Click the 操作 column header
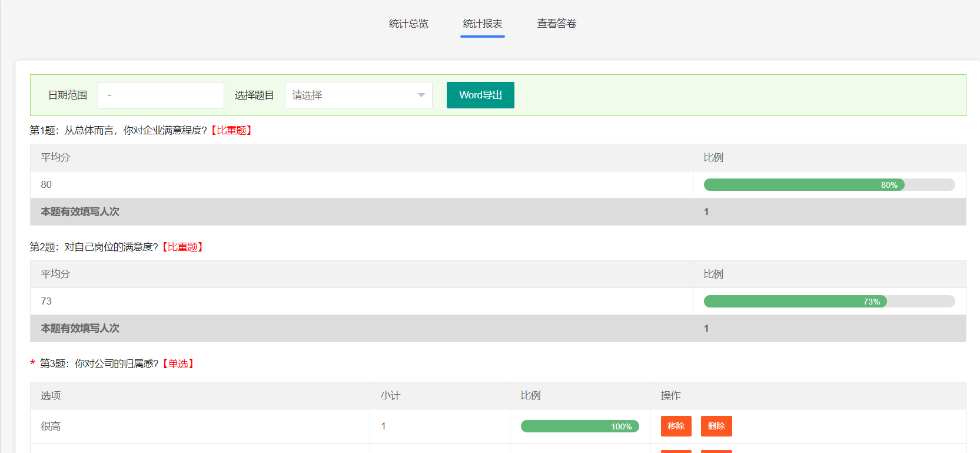980x453 pixels. tap(670, 395)
